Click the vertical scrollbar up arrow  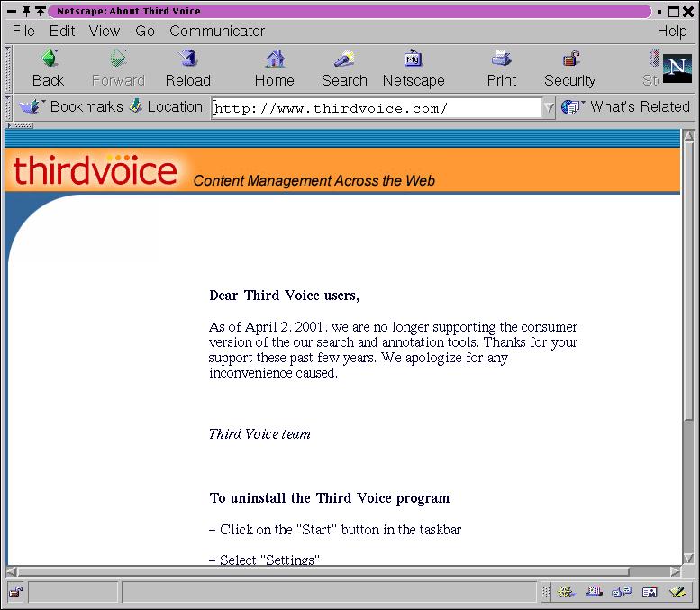click(688, 136)
